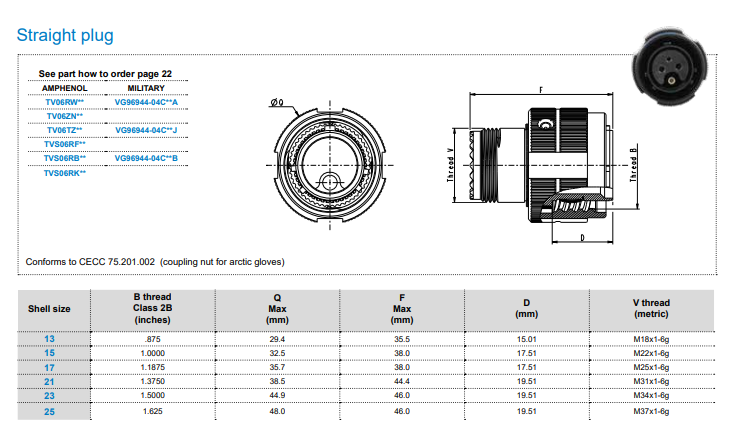The image size is (732, 436).
Task: Select the TV06ZN** part number
Action: click(65, 116)
